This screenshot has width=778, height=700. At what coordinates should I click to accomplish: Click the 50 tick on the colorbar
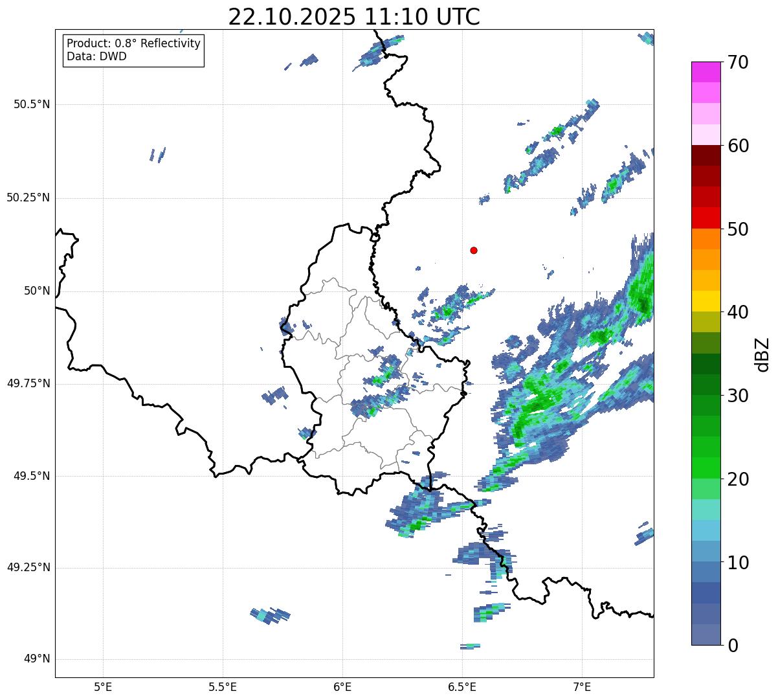[x=738, y=229]
